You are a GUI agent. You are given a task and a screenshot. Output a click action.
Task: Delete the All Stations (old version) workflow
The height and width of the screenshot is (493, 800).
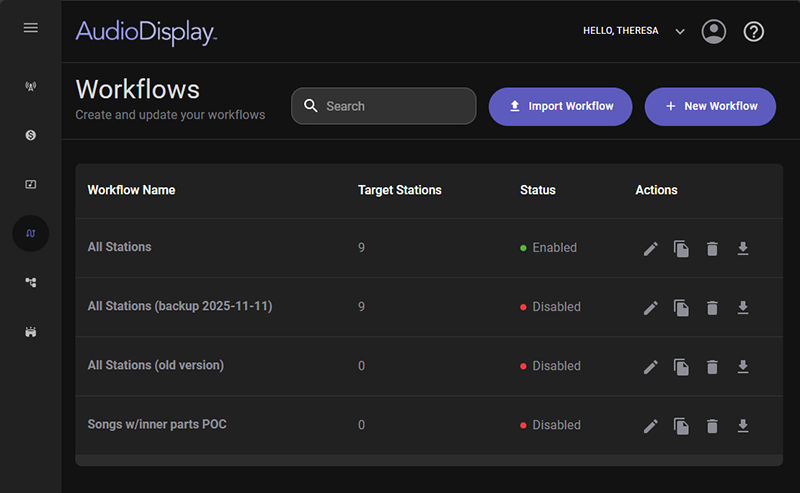pyautogui.click(x=712, y=367)
